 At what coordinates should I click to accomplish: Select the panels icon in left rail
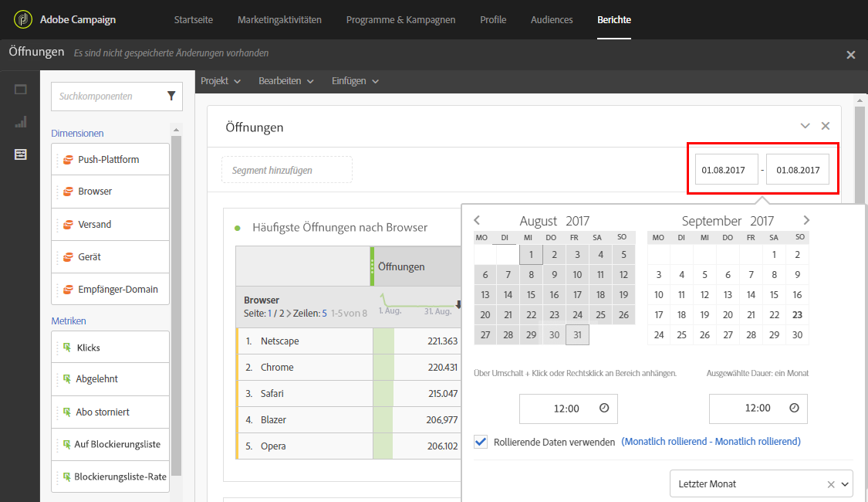click(21, 90)
